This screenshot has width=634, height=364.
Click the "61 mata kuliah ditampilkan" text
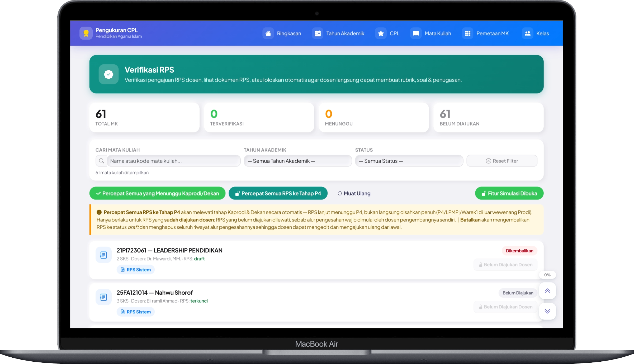(x=122, y=173)
